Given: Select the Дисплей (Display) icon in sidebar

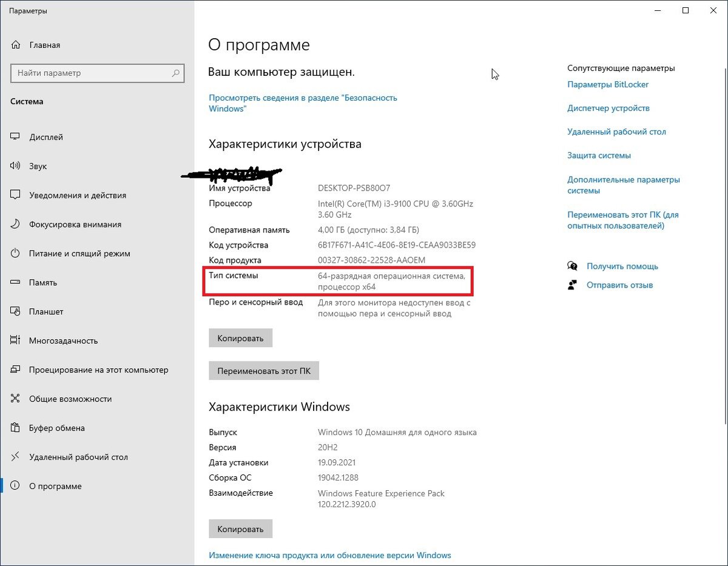Looking at the screenshot, I should [x=15, y=136].
